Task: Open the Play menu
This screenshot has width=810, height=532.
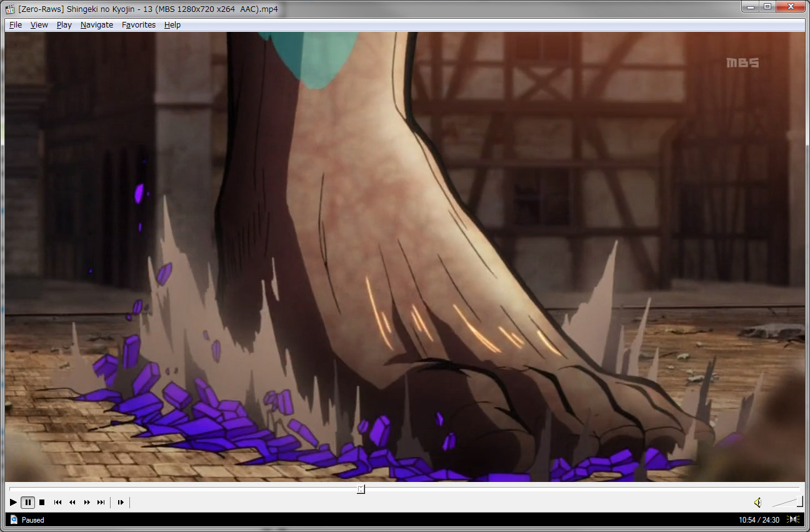Action: pos(64,25)
